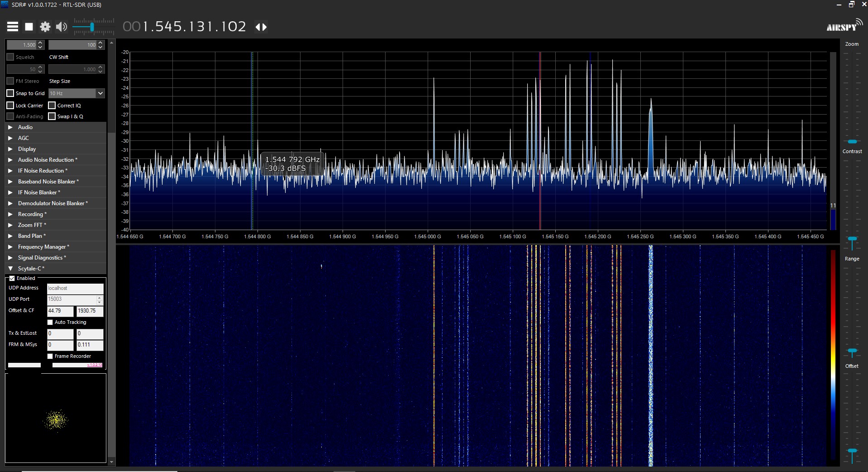
Task: Open the hamburger menu
Action: (x=12, y=26)
